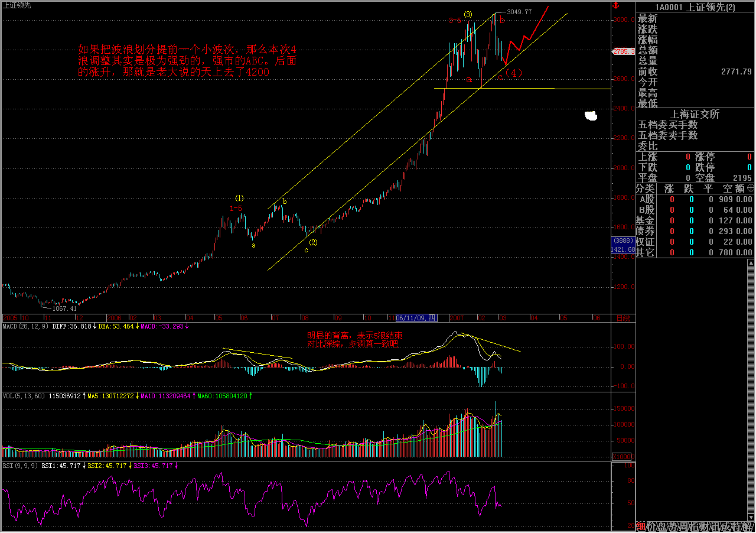
Task: Click the 2005 year marker on time axis
Action: [x=10, y=318]
